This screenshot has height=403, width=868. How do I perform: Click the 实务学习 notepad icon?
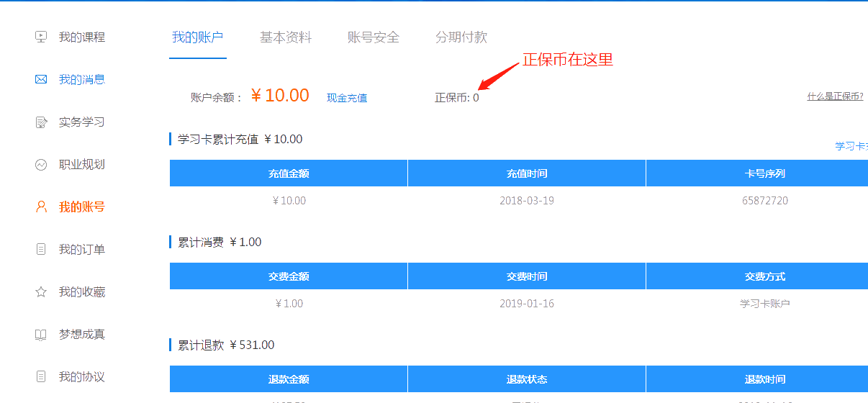point(41,122)
